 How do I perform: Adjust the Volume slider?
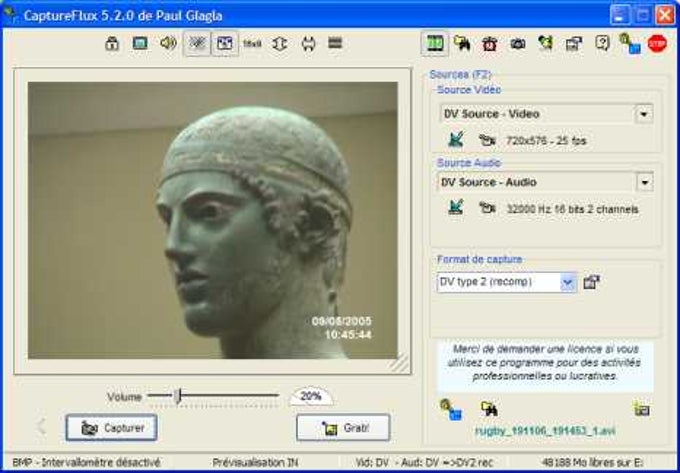click(178, 396)
